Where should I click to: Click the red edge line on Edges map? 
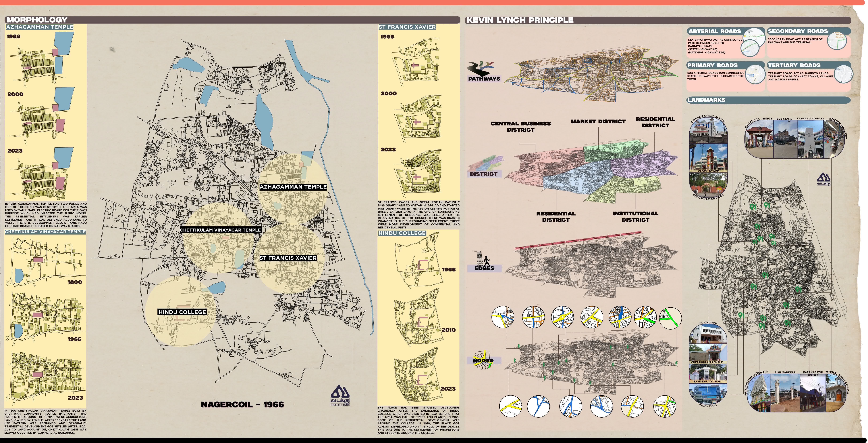coord(578,240)
